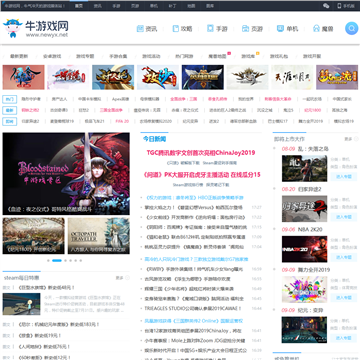Click the round blue search icon
Viewport: 360px width, 360px height.
pos(351,28)
